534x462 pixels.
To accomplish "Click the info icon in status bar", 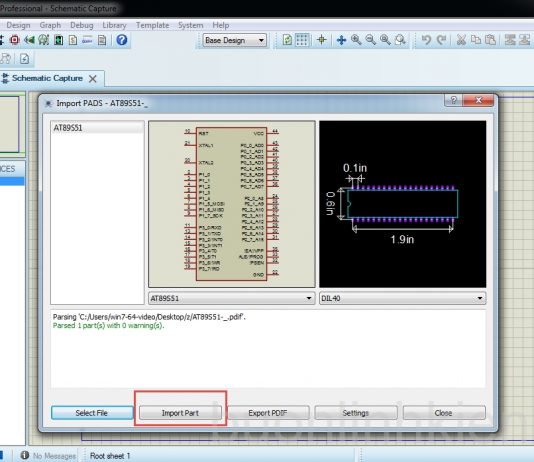I will pyautogui.click(x=24, y=455).
